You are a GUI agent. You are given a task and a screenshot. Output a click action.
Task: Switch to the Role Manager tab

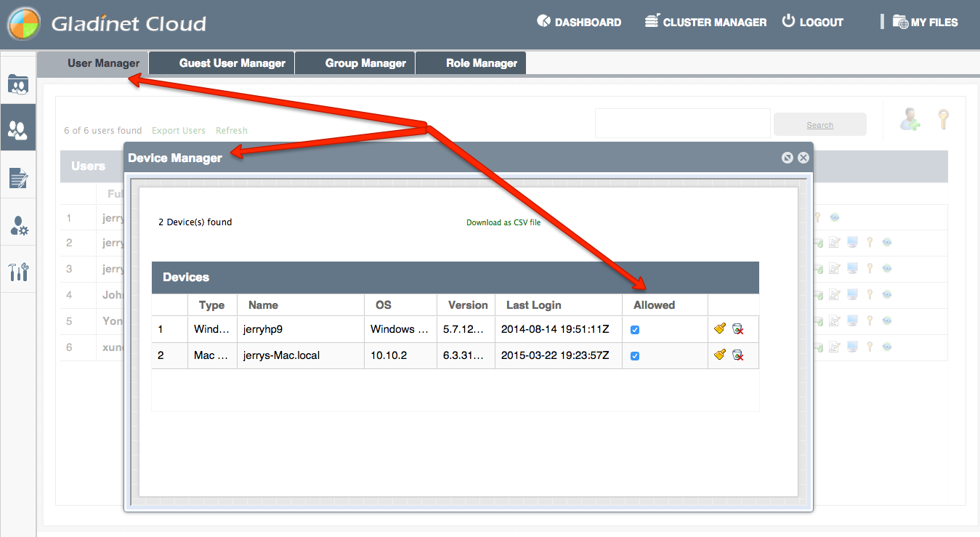[471, 63]
